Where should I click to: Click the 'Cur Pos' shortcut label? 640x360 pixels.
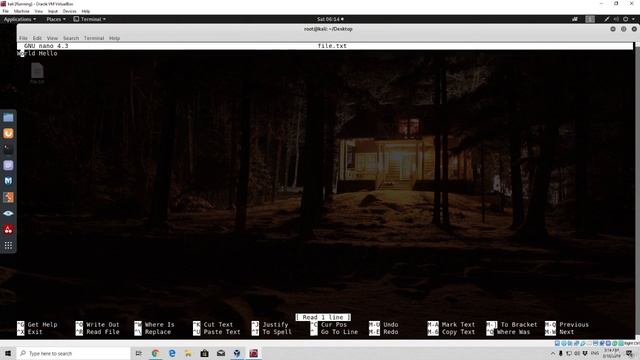click(x=334, y=325)
